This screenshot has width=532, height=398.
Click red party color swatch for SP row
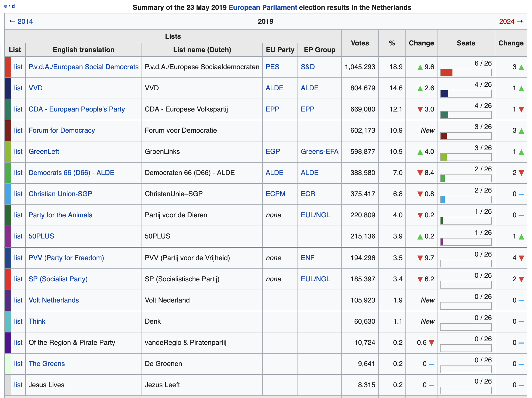[x=8, y=279]
